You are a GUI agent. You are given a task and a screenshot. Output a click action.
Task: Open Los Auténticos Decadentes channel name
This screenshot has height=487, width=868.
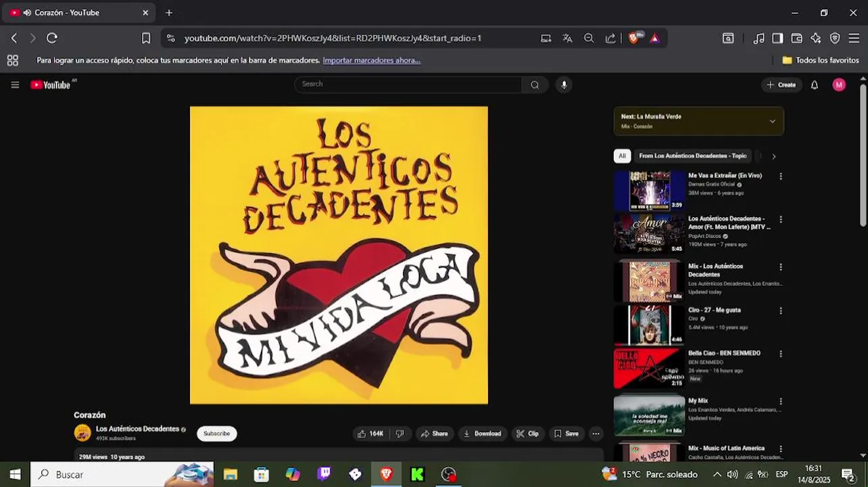coord(137,429)
